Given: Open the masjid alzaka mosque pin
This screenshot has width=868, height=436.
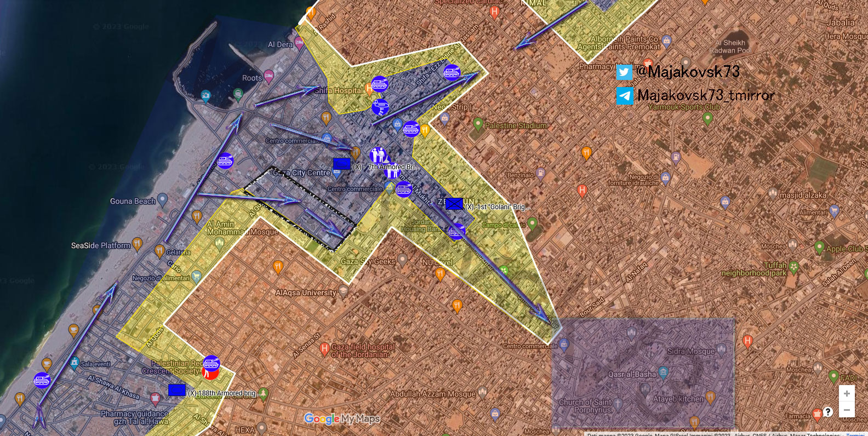Looking at the screenshot, I should pyautogui.click(x=773, y=193).
